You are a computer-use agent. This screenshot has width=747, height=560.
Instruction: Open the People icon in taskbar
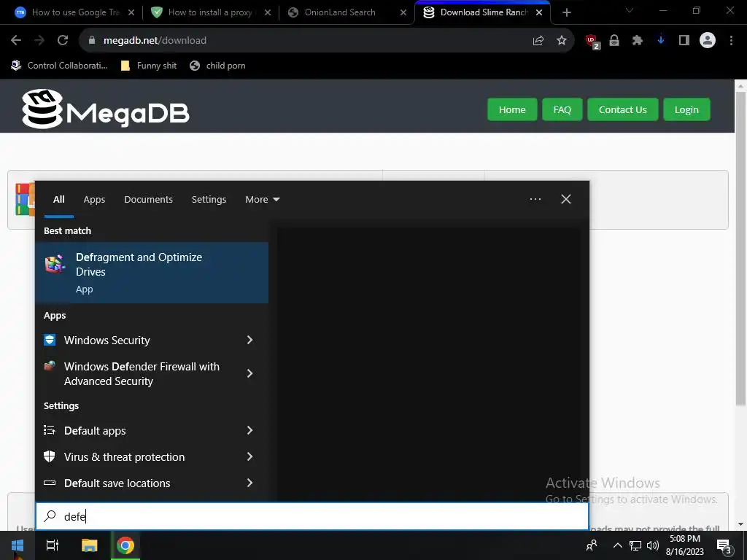coord(591,545)
